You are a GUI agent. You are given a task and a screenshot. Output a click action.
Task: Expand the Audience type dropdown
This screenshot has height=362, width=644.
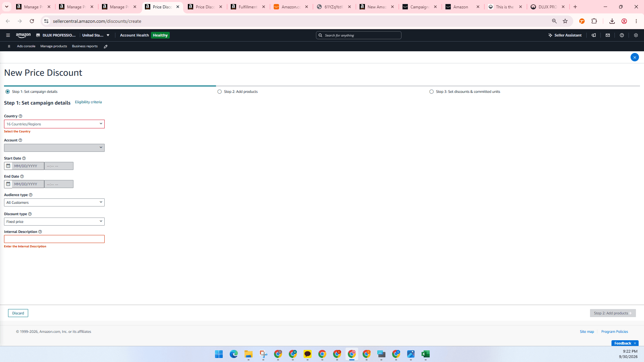click(54, 202)
